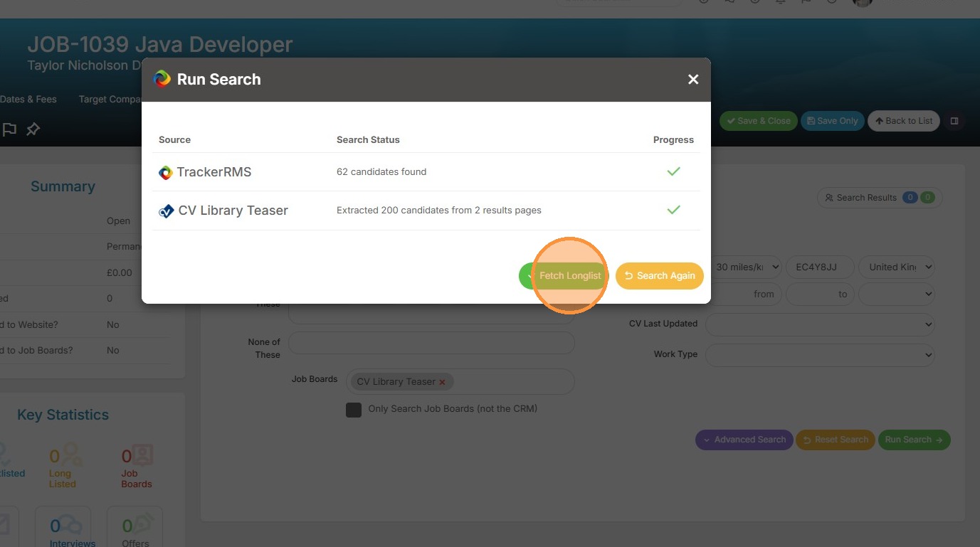The width and height of the screenshot is (980, 547).
Task: Click the 'JOB-1039 Java Developer' title
Action: (x=160, y=44)
